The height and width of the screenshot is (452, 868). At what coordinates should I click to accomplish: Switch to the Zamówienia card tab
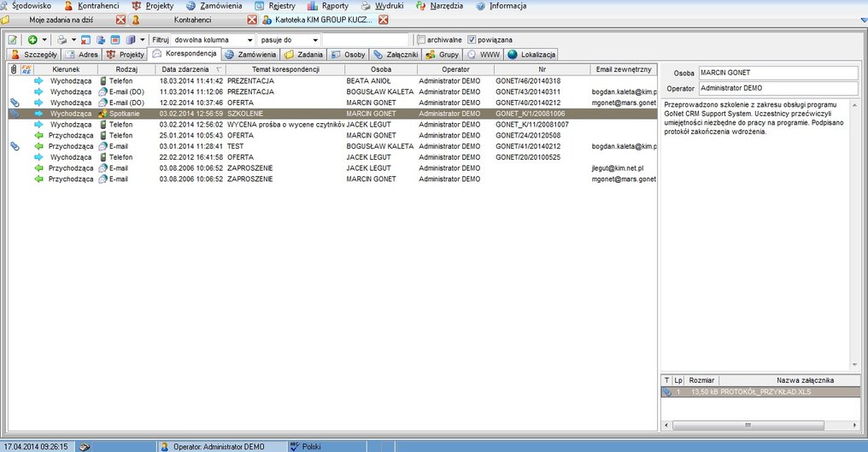[x=250, y=55]
